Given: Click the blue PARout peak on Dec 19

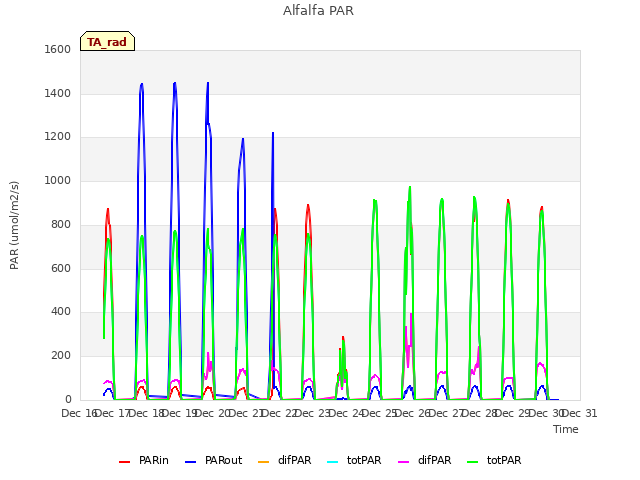Looking at the screenshot, I should (x=175, y=83).
